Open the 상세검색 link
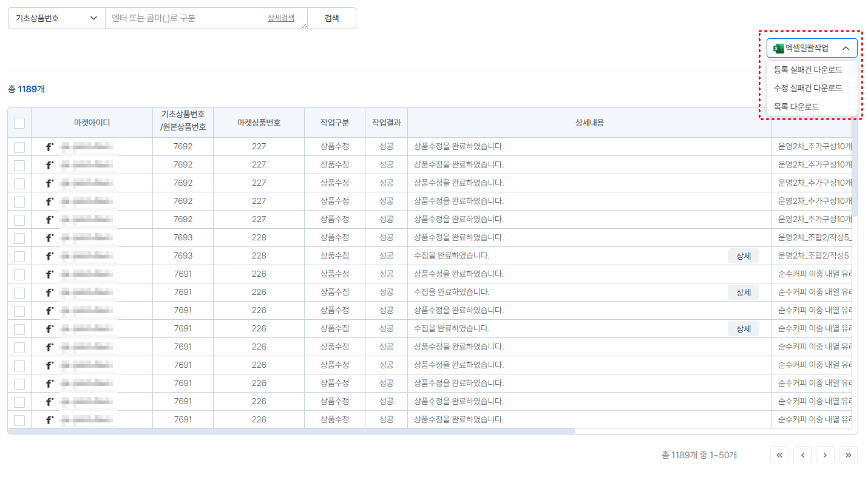This screenshot has width=868, height=477. pyautogui.click(x=281, y=18)
